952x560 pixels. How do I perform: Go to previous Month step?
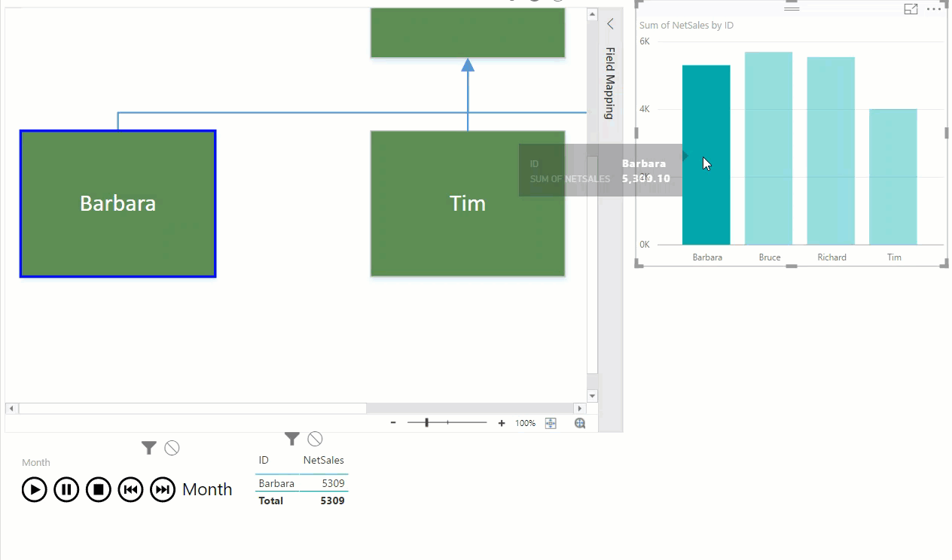[130, 489]
